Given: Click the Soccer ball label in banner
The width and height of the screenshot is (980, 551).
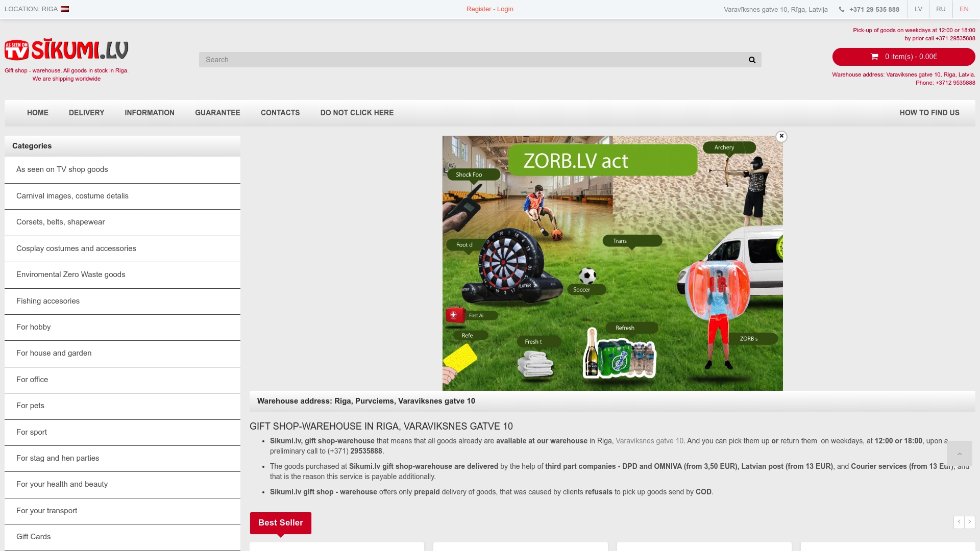Looking at the screenshot, I should click(586, 289).
